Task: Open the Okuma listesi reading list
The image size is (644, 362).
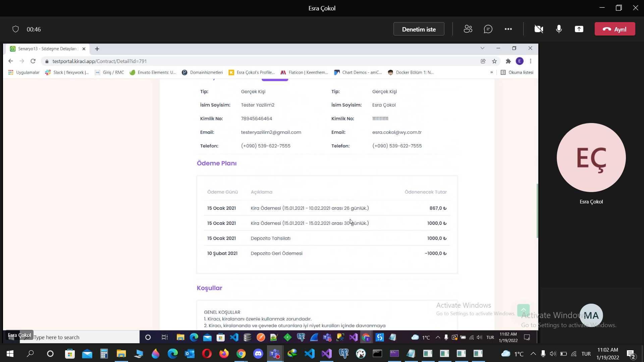Action: [x=517, y=72]
